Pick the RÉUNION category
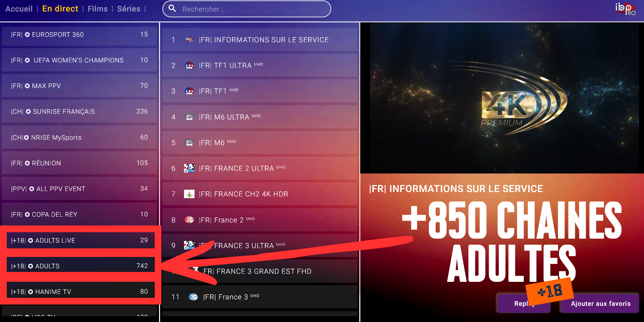This screenshot has height=322, width=644. tap(79, 163)
